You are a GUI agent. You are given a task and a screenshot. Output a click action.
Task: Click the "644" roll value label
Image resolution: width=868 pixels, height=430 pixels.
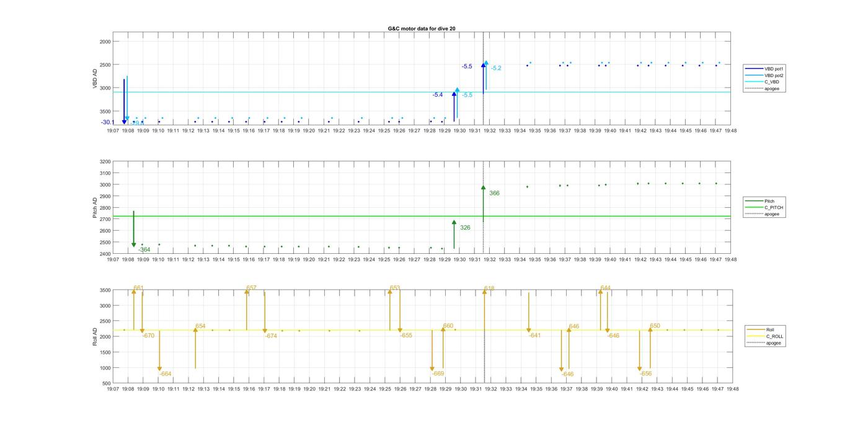606,288
